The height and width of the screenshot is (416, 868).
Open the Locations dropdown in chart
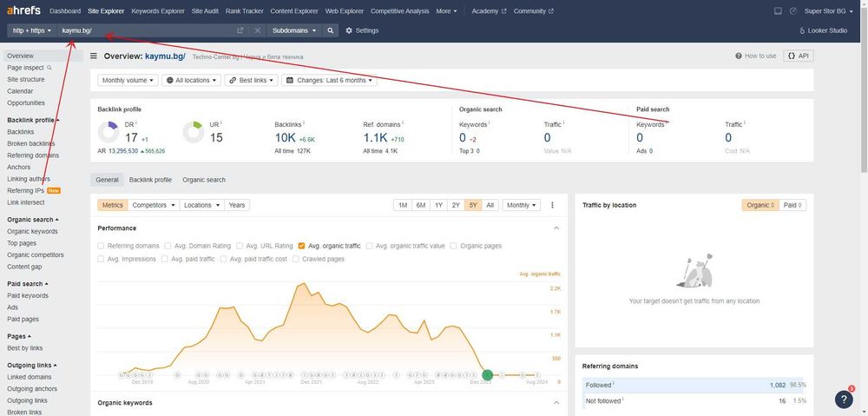pos(201,205)
